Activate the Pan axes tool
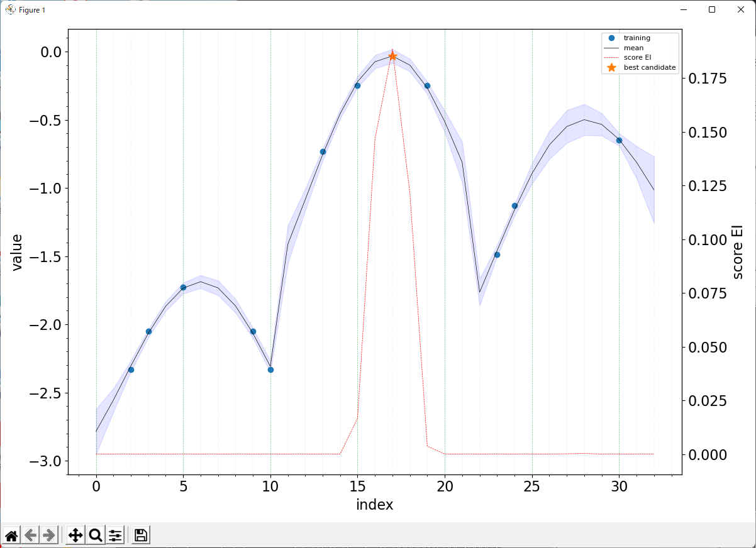 tap(75, 535)
